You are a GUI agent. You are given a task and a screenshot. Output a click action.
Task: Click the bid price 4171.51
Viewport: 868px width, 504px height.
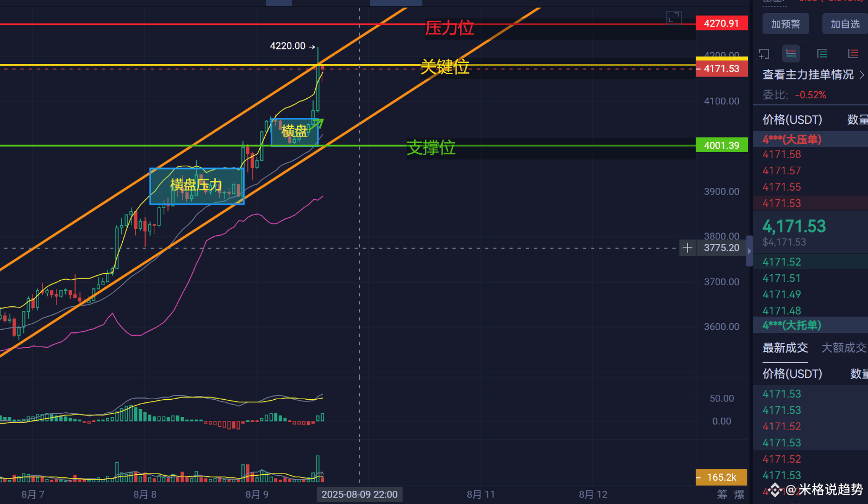[782, 279]
